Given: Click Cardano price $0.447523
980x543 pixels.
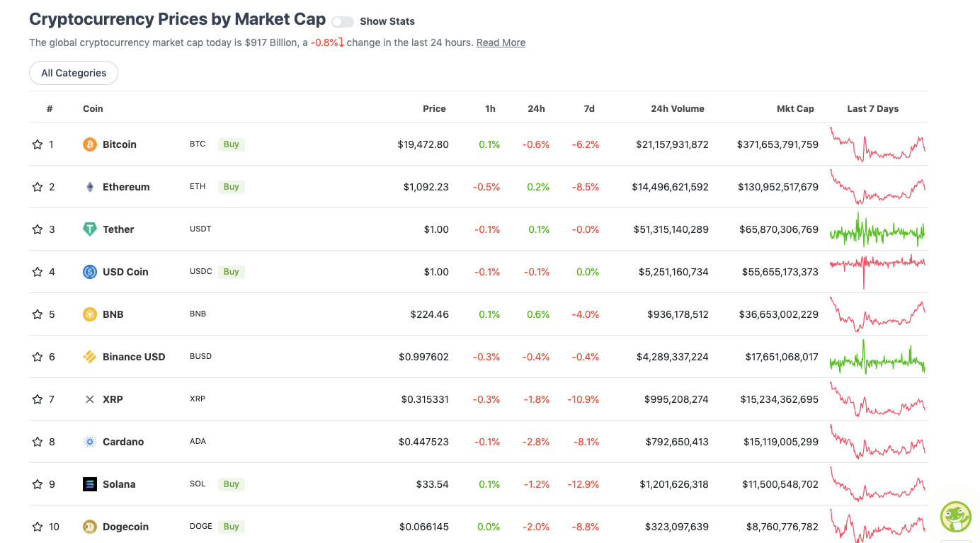Looking at the screenshot, I should (423, 442).
